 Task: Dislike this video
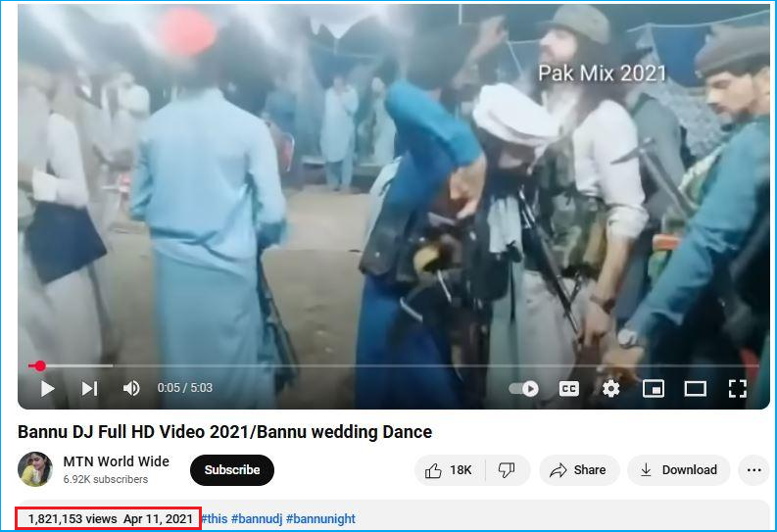(507, 470)
